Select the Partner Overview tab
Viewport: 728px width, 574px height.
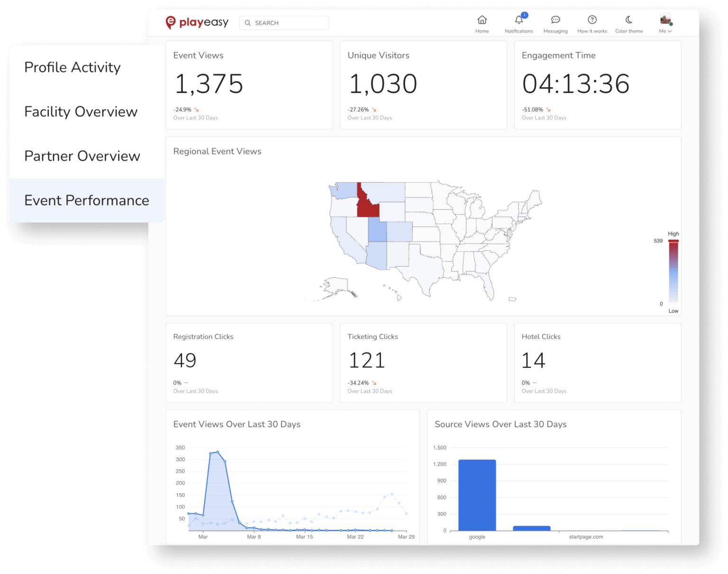[82, 155]
